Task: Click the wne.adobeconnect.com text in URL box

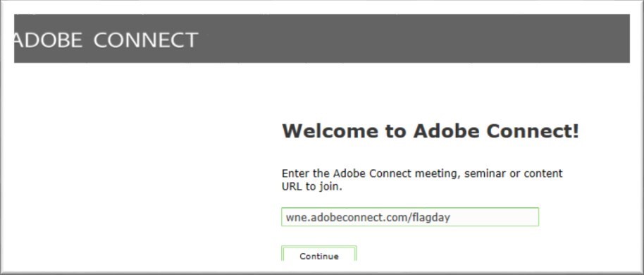Action: pyautogui.click(x=346, y=217)
